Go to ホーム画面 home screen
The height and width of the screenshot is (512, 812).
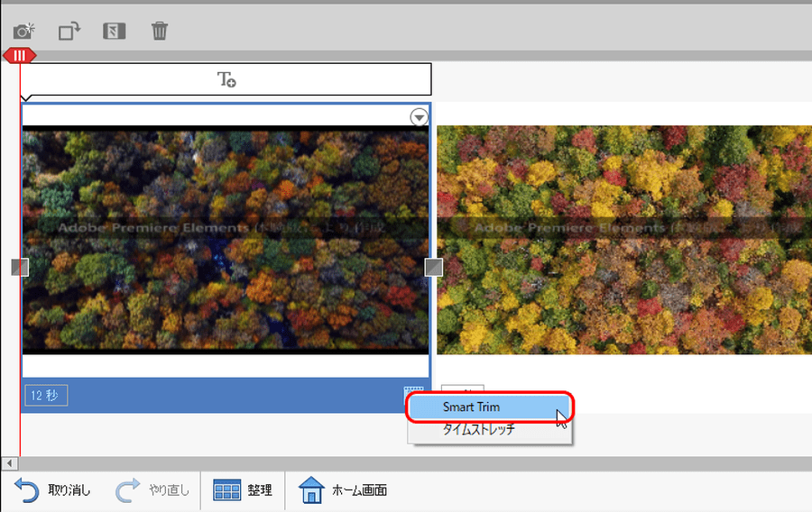pyautogui.click(x=343, y=489)
